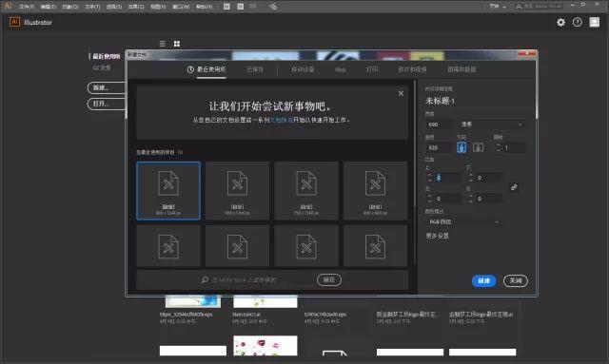Switch to the 打印 tab

(x=372, y=69)
